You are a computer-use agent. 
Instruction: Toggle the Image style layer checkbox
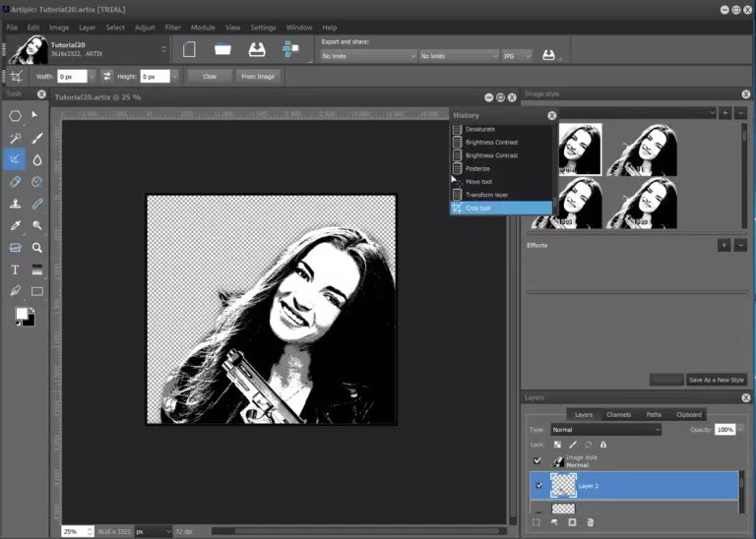[537, 460]
